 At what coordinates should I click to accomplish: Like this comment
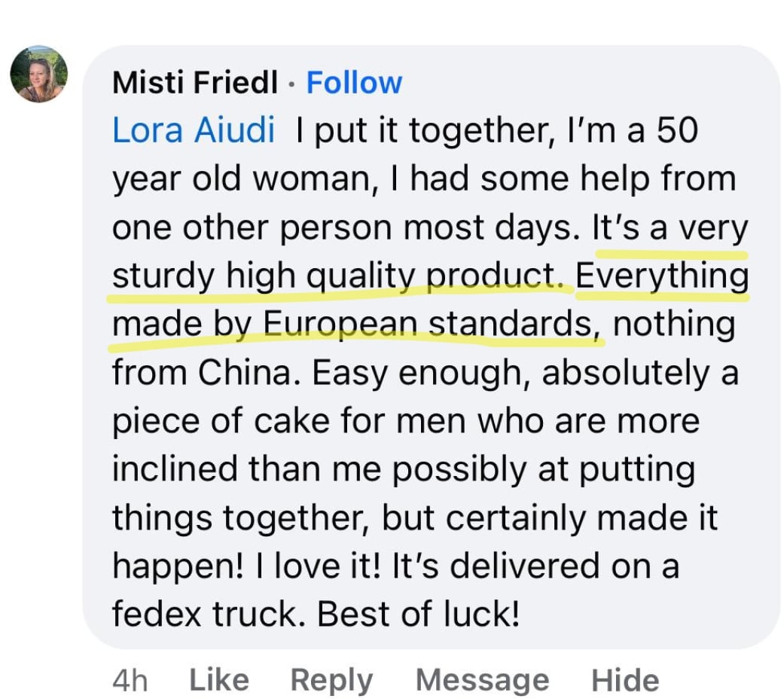(219, 679)
